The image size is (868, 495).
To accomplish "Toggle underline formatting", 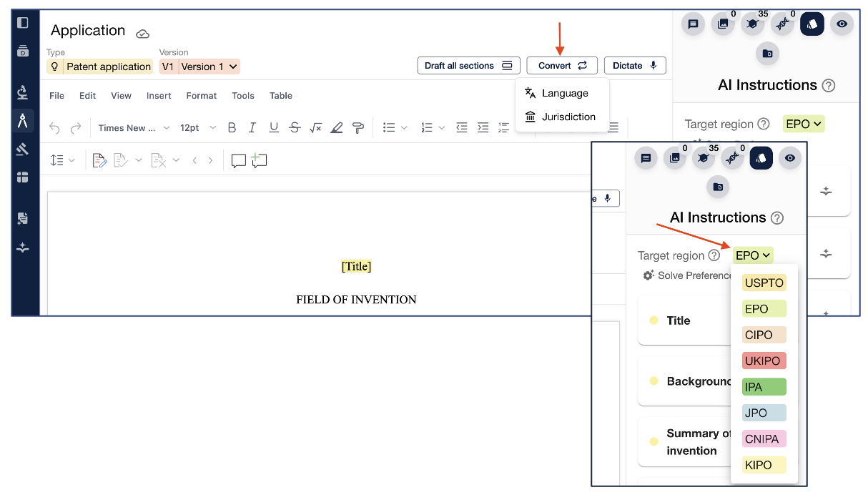I will point(274,127).
